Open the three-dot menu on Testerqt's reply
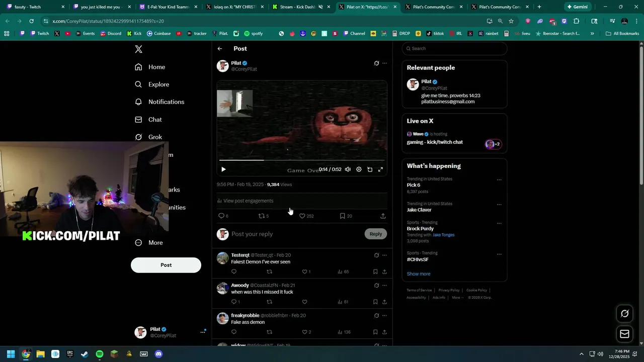Viewport: 644px width, 362px height. (x=384, y=255)
